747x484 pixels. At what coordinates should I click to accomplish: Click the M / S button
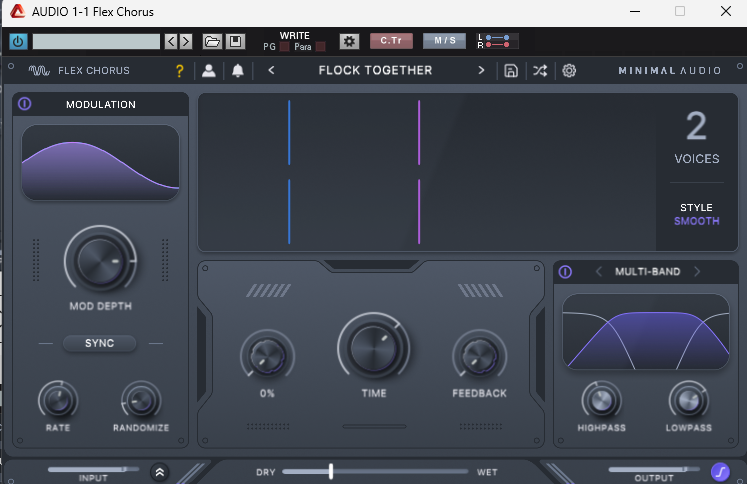click(x=444, y=41)
